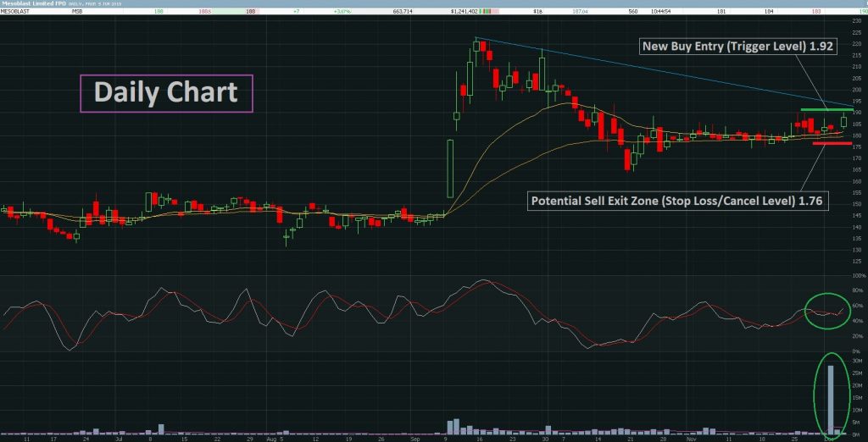Click the 125 price axis label
Viewport: 868px width, 442px height.
coord(856,261)
